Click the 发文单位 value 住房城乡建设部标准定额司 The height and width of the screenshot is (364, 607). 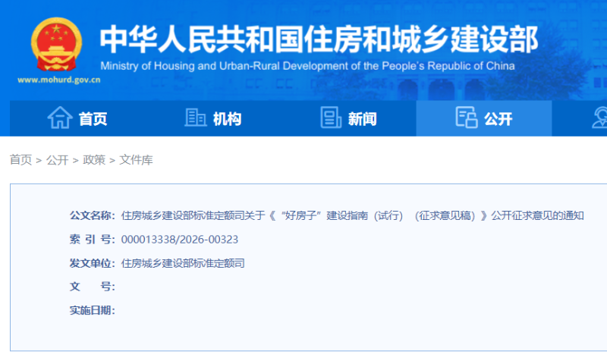pyautogui.click(x=183, y=263)
